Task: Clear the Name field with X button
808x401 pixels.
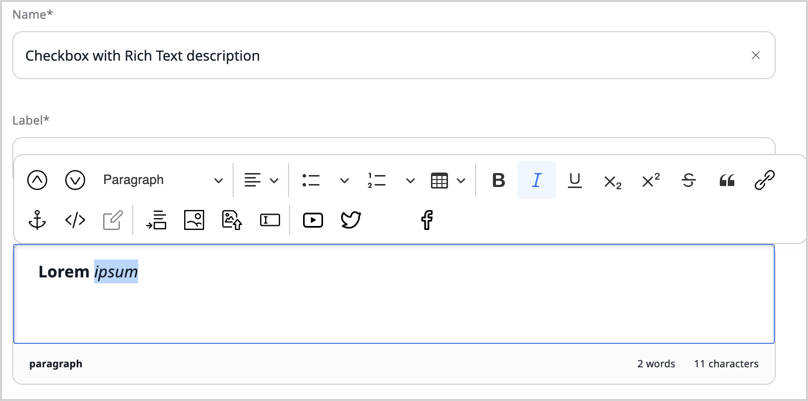Action: click(756, 56)
